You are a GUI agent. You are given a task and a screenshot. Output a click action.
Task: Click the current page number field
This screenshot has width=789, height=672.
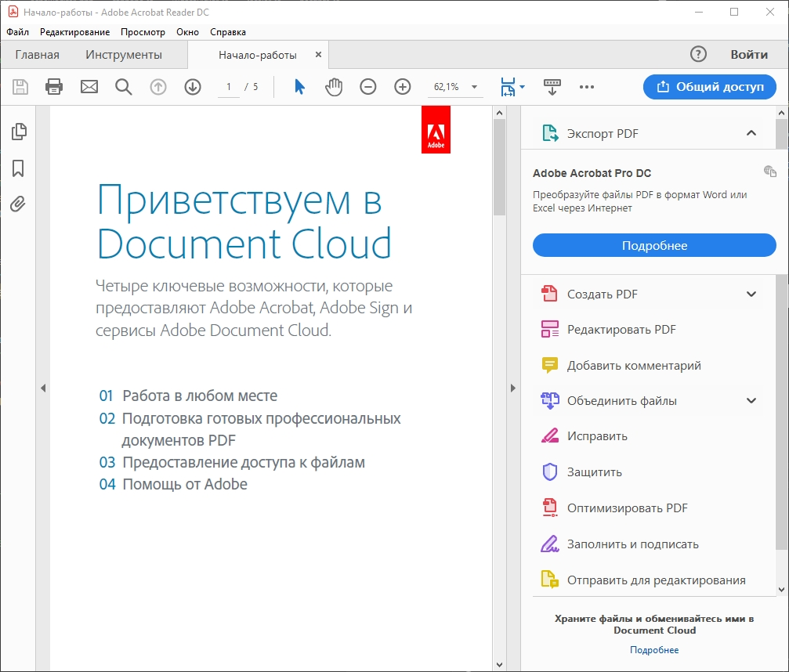(x=229, y=87)
